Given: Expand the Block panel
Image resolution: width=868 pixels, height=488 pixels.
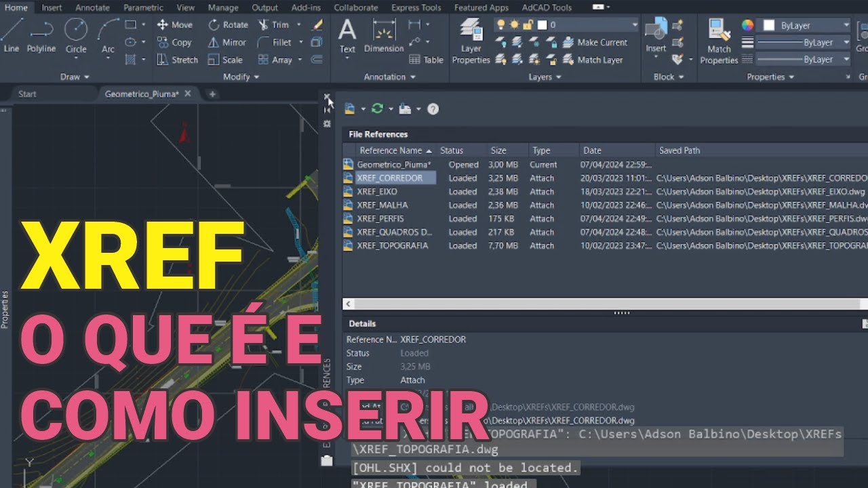Looking at the screenshot, I should [x=669, y=77].
